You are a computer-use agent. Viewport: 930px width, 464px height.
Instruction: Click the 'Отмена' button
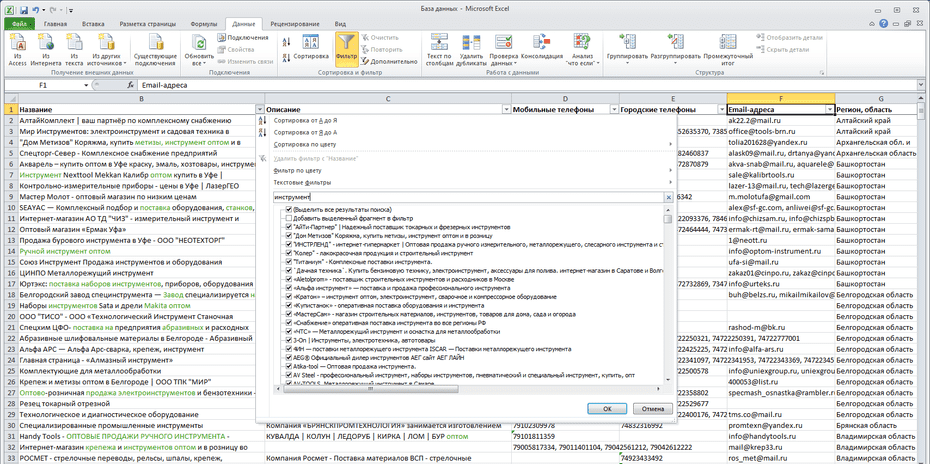(652, 409)
